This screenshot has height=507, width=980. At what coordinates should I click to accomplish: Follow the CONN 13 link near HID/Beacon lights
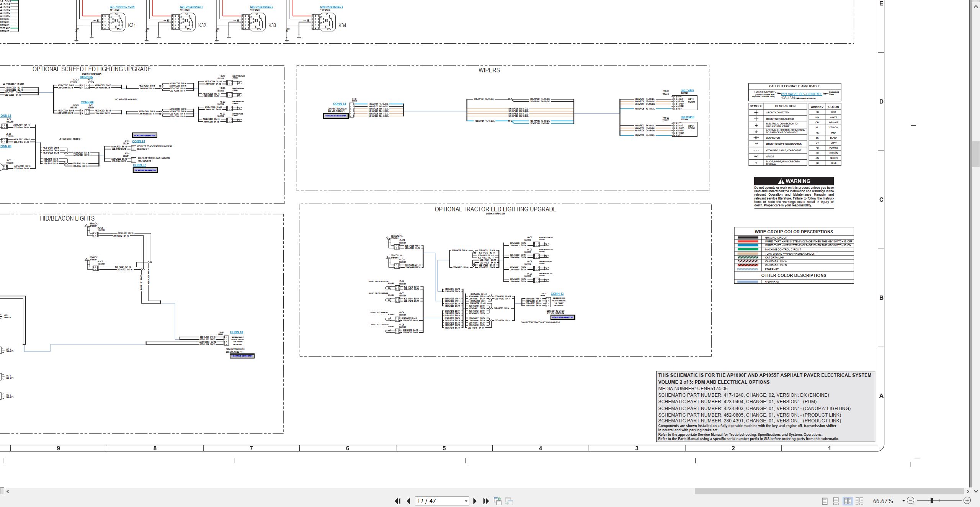(x=237, y=332)
